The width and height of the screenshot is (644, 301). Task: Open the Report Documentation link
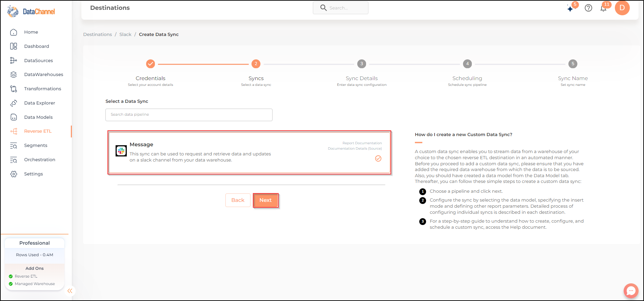pos(362,143)
